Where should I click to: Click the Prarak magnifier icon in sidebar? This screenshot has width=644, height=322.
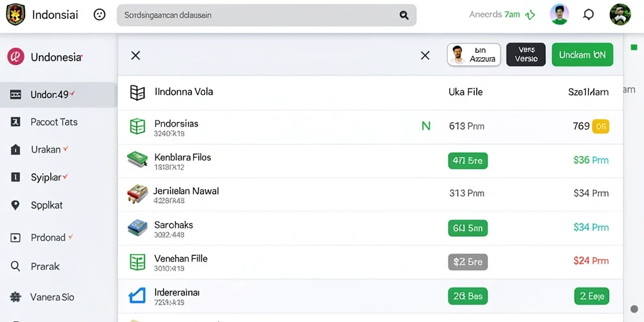[15, 266]
